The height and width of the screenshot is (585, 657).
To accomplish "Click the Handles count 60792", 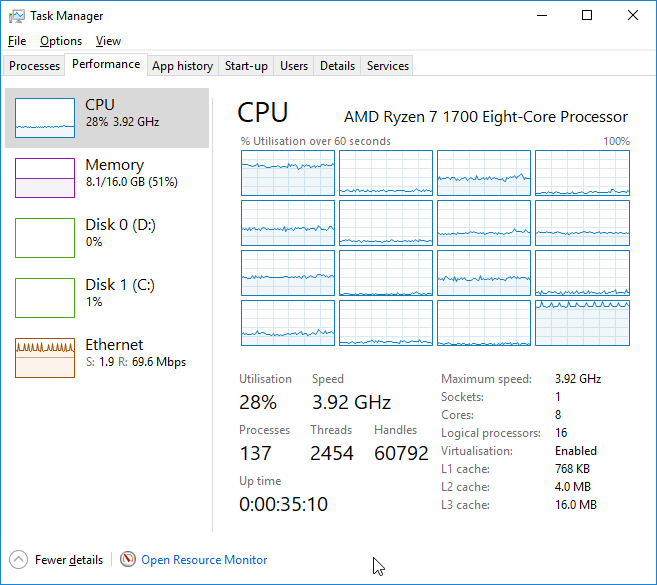I will pyautogui.click(x=401, y=453).
